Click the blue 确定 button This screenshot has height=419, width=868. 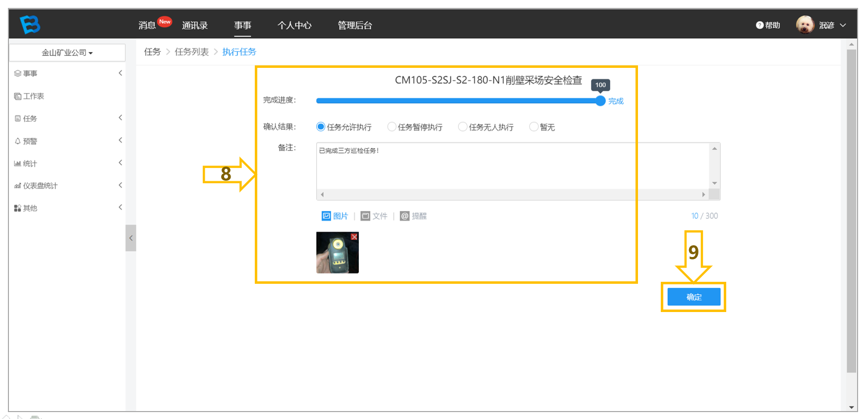pyautogui.click(x=694, y=297)
